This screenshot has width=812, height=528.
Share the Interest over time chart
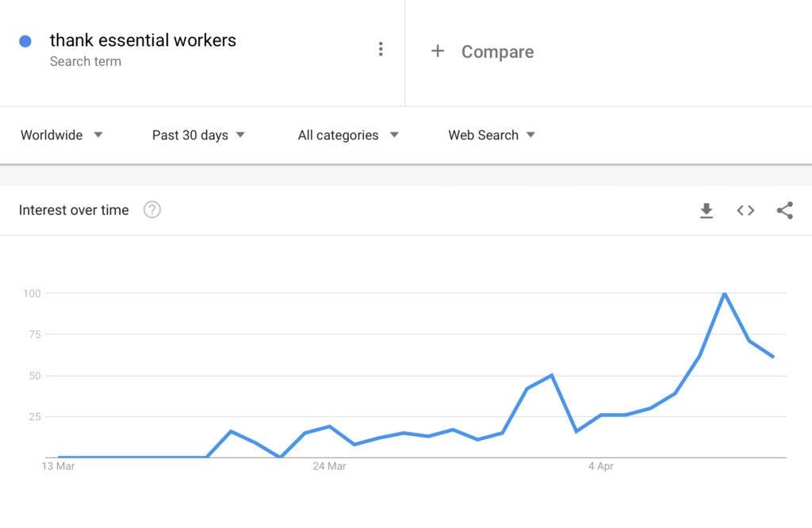[785, 210]
